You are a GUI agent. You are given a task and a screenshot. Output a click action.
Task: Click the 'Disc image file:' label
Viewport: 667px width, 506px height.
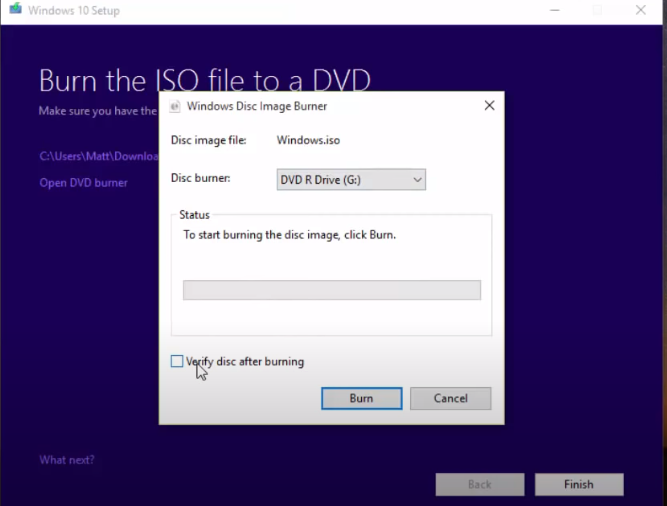(x=208, y=140)
